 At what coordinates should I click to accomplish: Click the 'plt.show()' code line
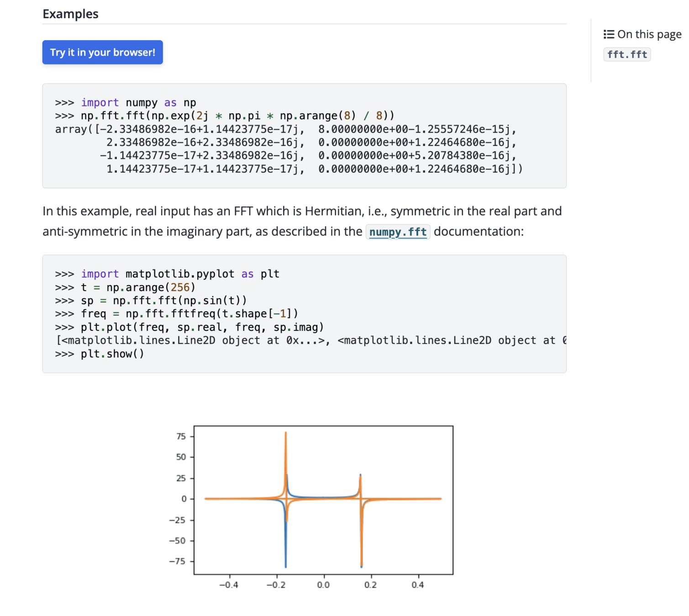100,354
